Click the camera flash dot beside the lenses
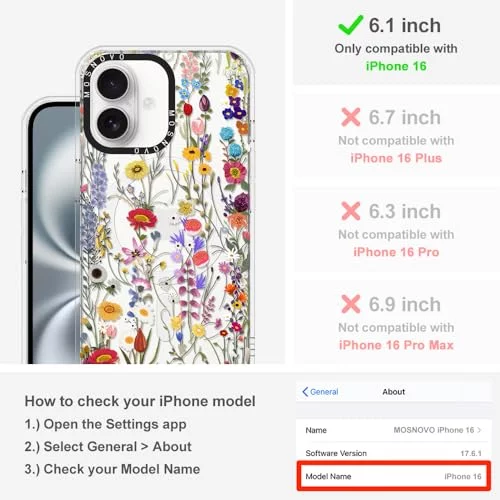The height and width of the screenshot is (500, 500). [148, 103]
